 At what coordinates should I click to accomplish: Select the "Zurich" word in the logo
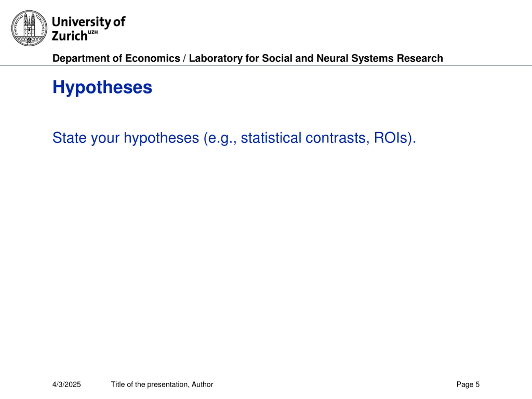pos(69,36)
